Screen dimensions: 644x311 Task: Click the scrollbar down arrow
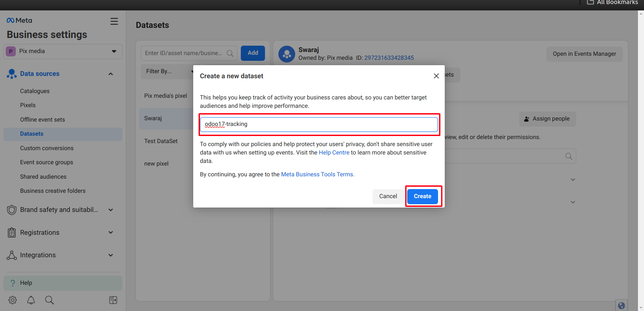tap(641, 308)
